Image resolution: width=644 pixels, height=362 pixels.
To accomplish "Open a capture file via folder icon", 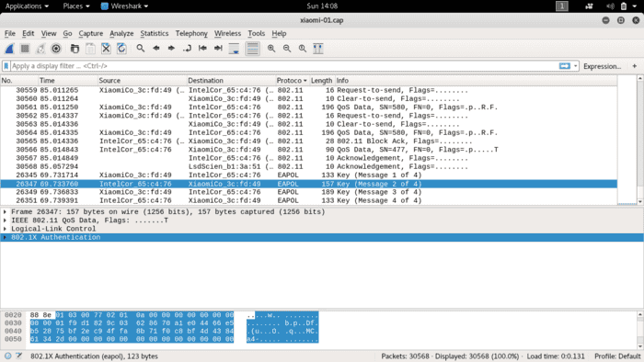I will pyautogui.click(x=75, y=49).
